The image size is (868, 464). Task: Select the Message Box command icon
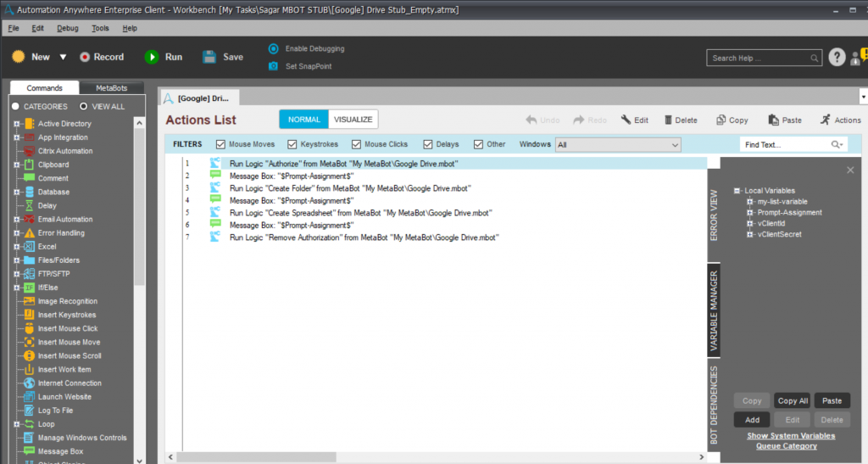30,451
